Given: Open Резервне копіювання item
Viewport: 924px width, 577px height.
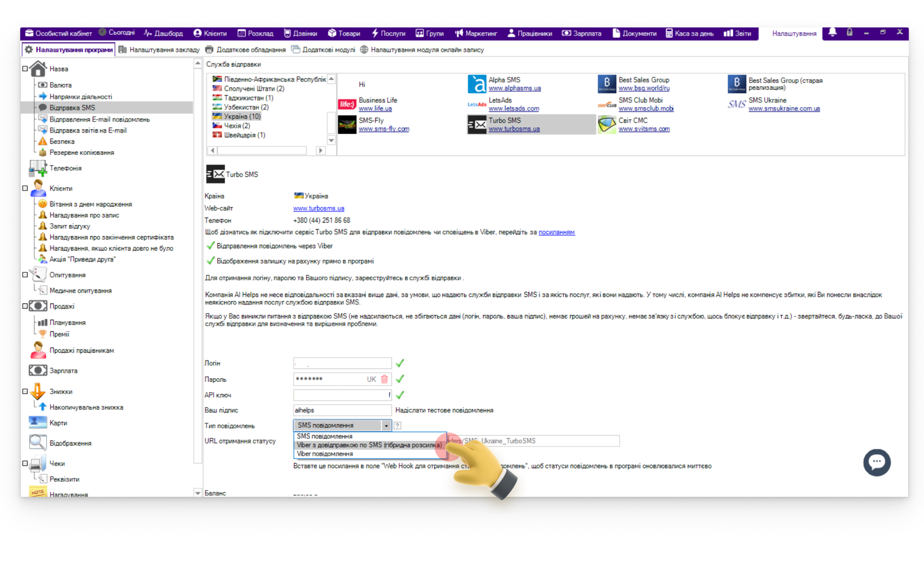Looking at the screenshot, I should [x=82, y=152].
